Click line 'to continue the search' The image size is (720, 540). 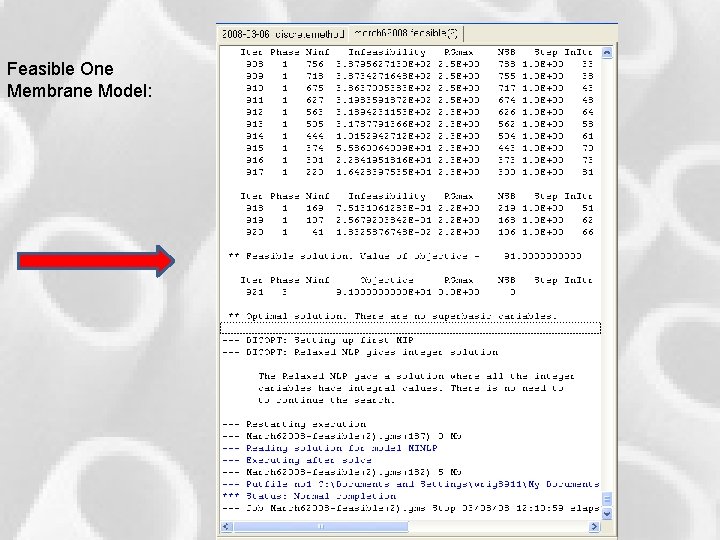326,400
